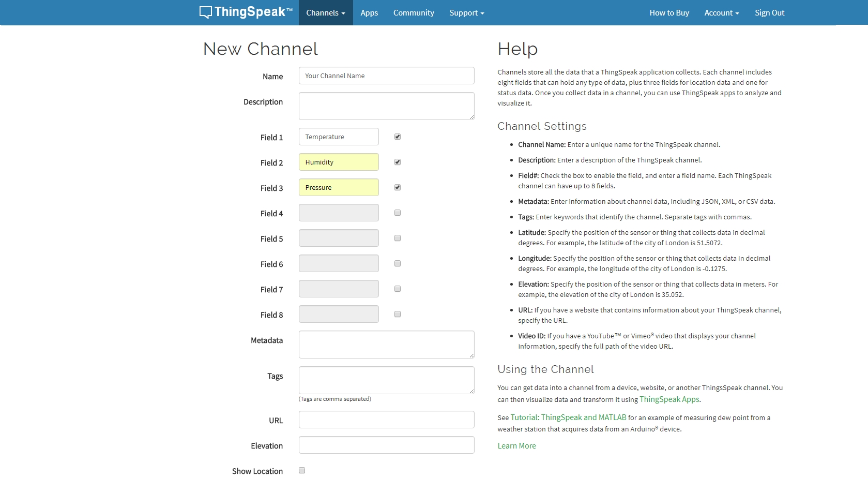Select the Field 1 Temperature text box
This screenshot has width=868, height=478.
(x=339, y=137)
